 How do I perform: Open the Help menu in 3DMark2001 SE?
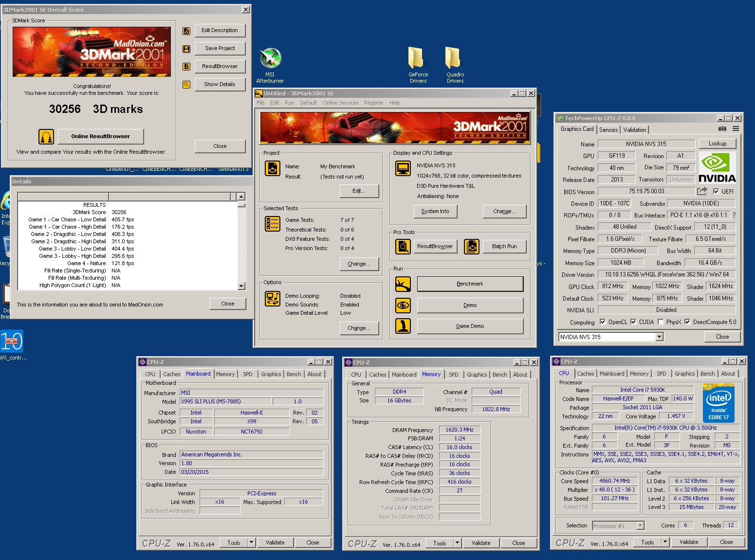coord(394,103)
